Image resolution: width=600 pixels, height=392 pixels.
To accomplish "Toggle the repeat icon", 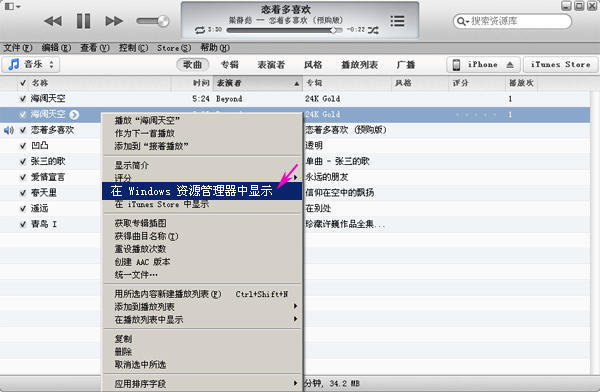I will tap(200, 30).
